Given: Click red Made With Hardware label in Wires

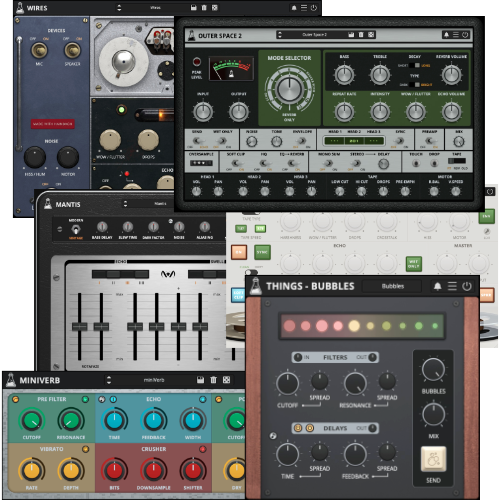Looking at the screenshot, I should pos(53,124).
